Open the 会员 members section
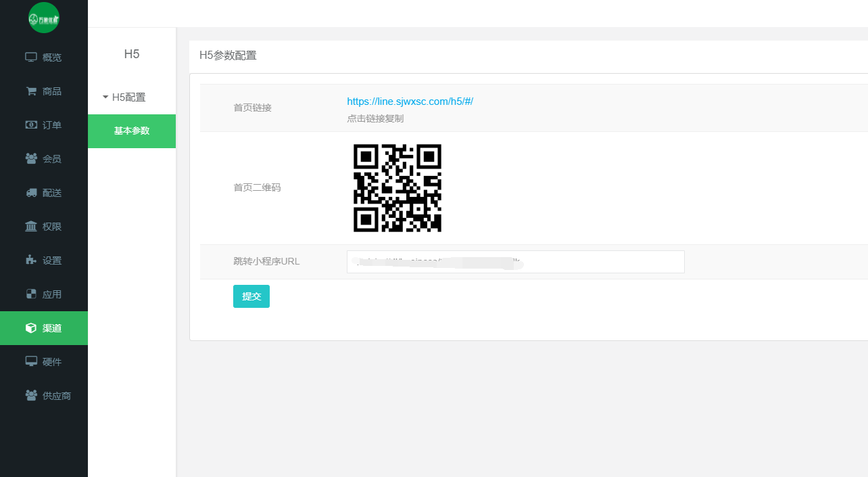Screen dimensions: 868x477 pos(44,159)
